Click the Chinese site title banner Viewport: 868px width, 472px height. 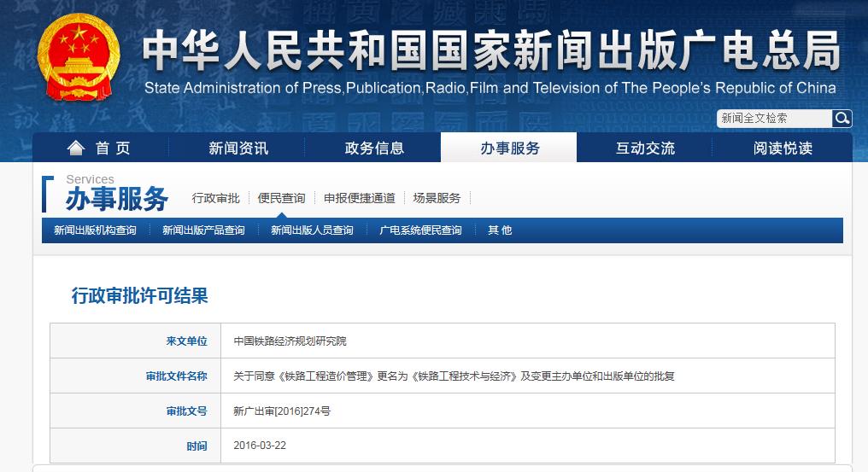(491, 50)
